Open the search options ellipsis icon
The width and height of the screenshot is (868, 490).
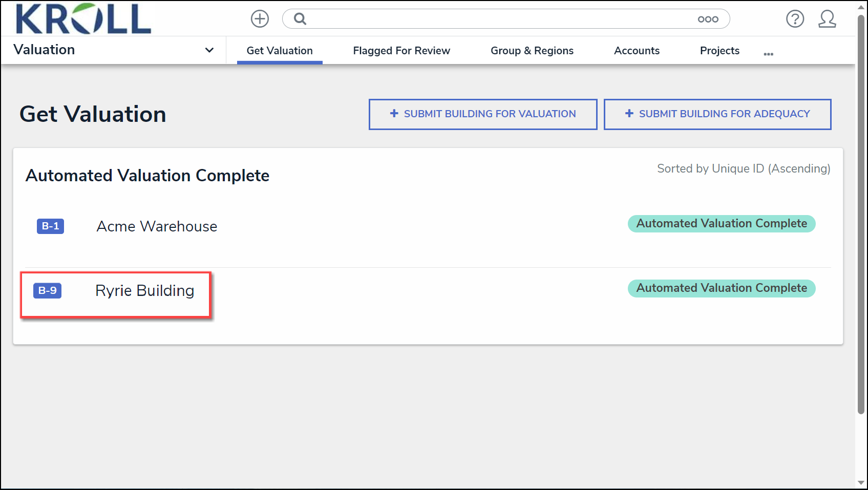[x=708, y=19]
